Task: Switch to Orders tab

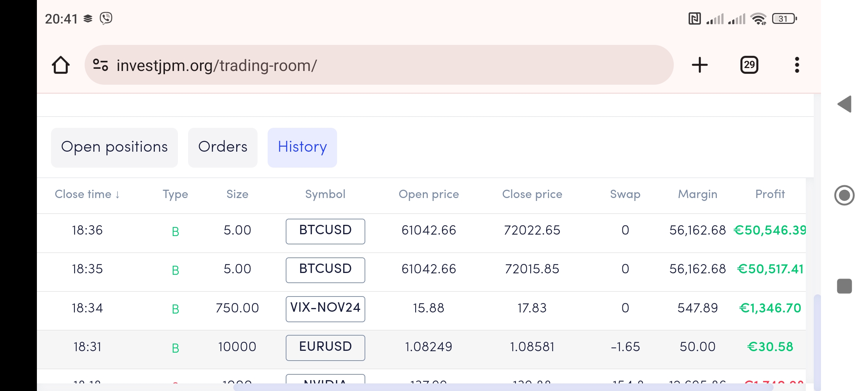Action: tap(222, 147)
